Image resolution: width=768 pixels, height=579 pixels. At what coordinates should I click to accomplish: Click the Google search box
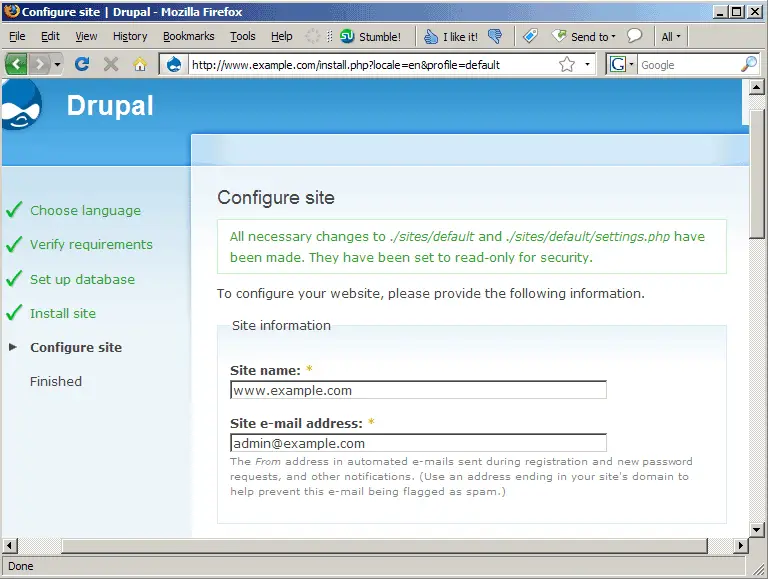pyautogui.click(x=688, y=65)
